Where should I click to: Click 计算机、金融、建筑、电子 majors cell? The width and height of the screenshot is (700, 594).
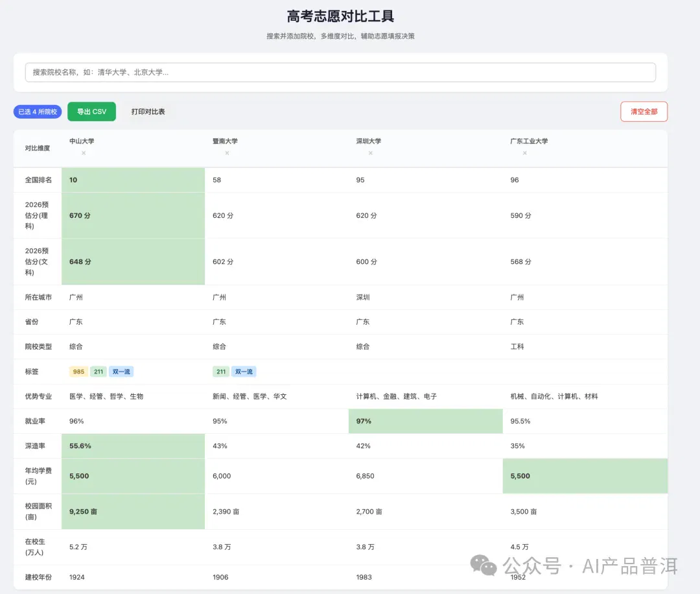click(425, 397)
